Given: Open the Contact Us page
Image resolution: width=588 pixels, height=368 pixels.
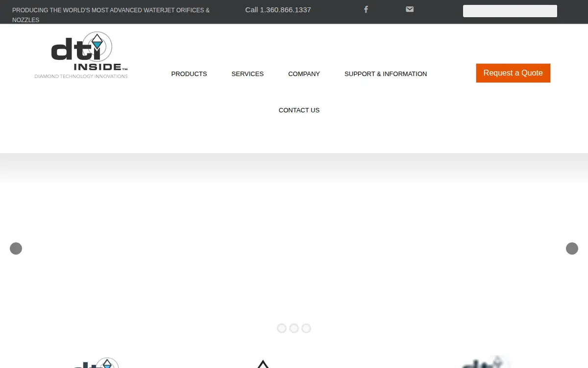Looking at the screenshot, I should click(x=299, y=110).
